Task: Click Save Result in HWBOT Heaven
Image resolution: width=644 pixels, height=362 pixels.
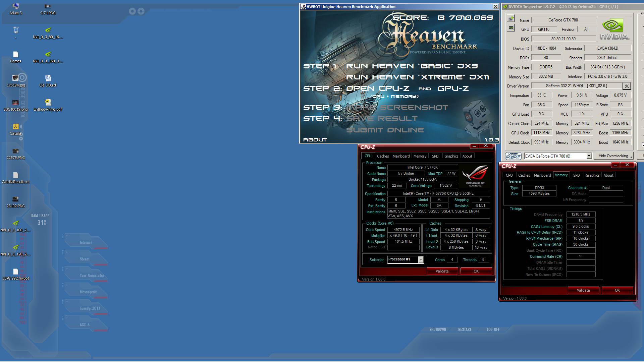Action: click(382, 119)
